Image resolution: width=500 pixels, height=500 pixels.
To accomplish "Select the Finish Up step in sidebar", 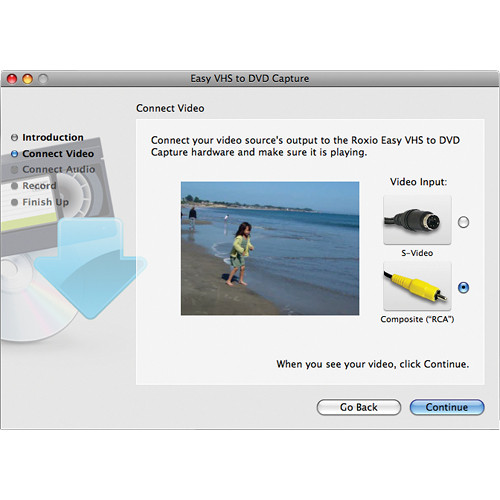I will (x=40, y=202).
